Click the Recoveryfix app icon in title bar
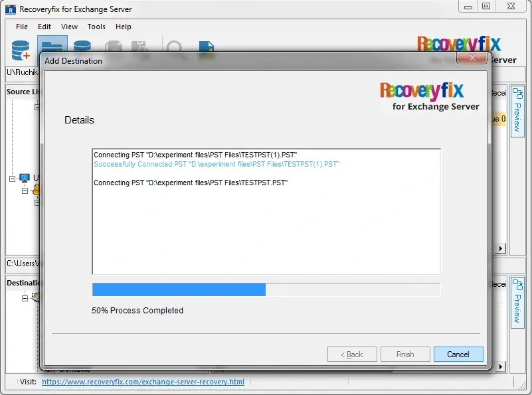This screenshot has height=395, width=532. [11, 9]
